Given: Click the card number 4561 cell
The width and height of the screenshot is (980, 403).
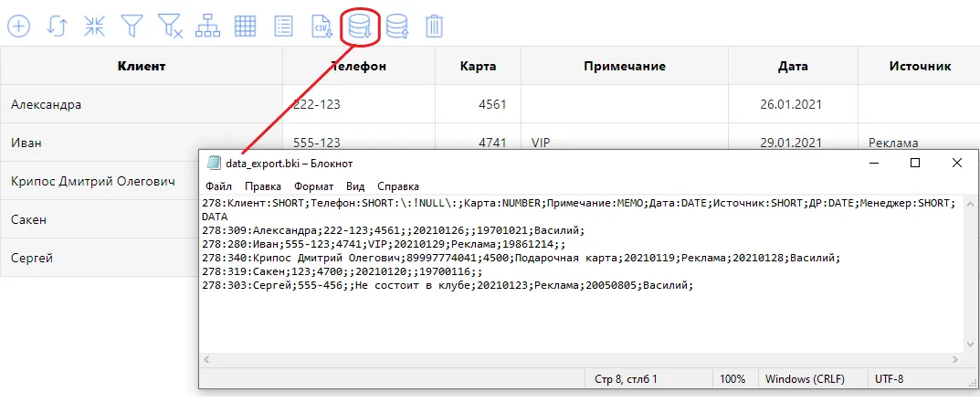Looking at the screenshot, I should pyautogui.click(x=478, y=104).
